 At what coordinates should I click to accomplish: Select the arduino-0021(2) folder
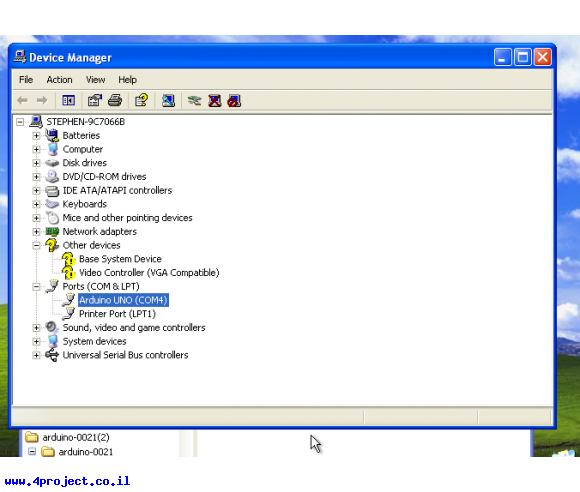(76, 437)
